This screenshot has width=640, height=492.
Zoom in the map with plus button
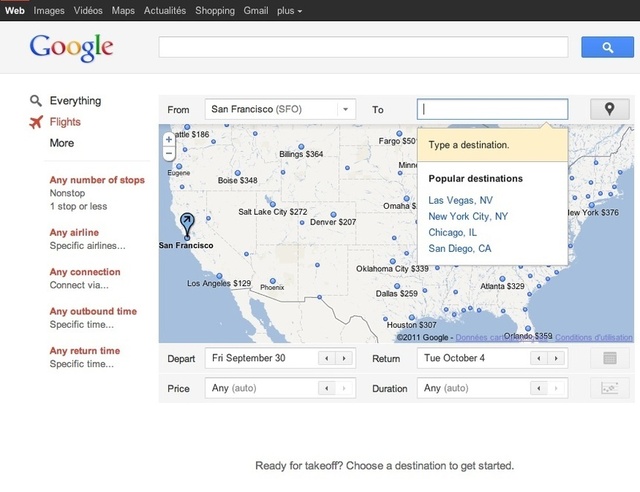click(x=168, y=139)
